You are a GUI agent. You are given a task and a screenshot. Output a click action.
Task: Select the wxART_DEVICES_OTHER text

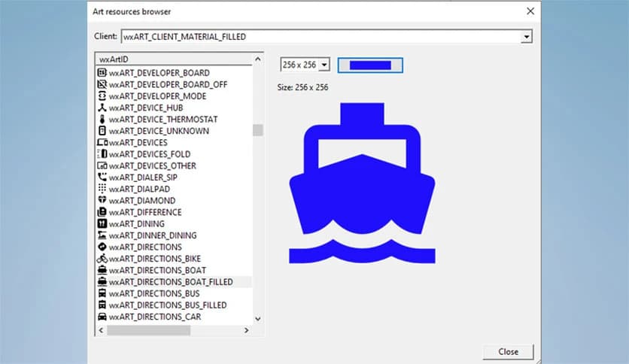click(153, 165)
